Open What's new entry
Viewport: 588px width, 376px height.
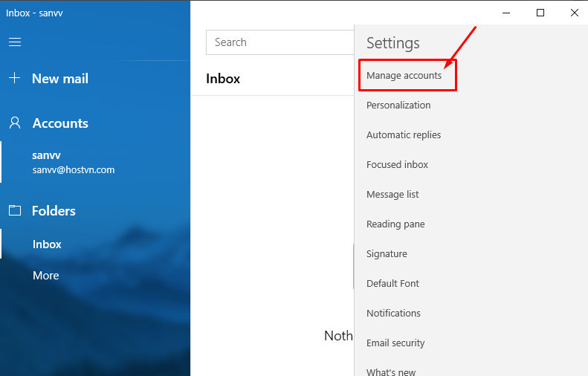391,371
